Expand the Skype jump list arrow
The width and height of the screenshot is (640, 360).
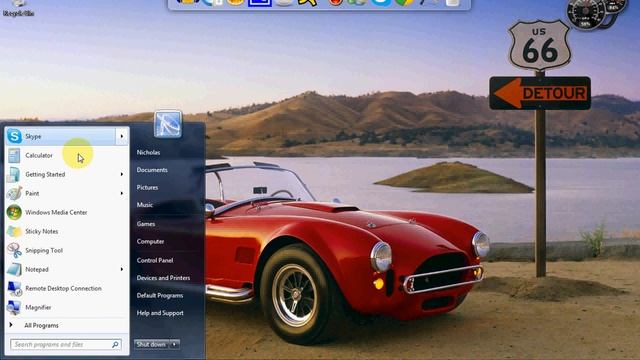click(122, 136)
